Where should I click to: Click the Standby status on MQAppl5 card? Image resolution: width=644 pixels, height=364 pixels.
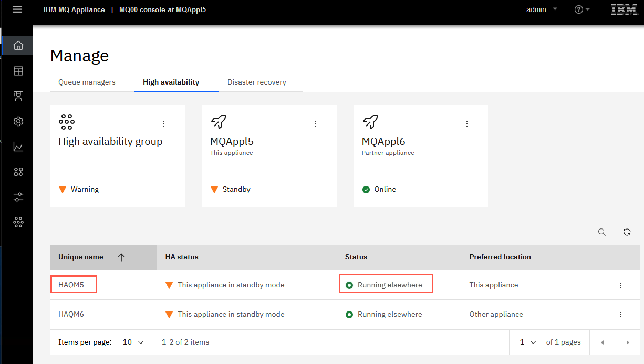pyautogui.click(x=230, y=189)
